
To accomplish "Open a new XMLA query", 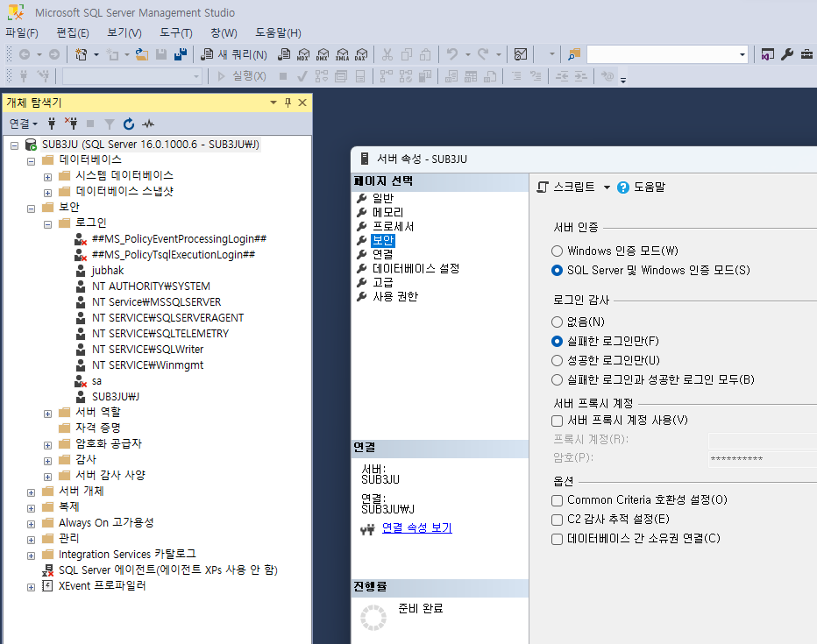I will tap(343, 54).
